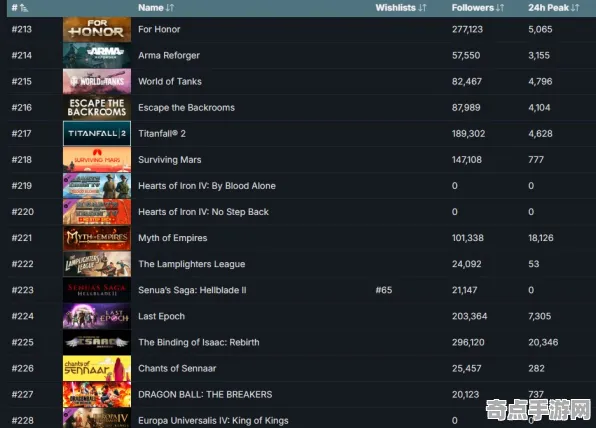596x428 pixels.
Task: Select For Honor 24h peak 5,065
Action: click(540, 29)
